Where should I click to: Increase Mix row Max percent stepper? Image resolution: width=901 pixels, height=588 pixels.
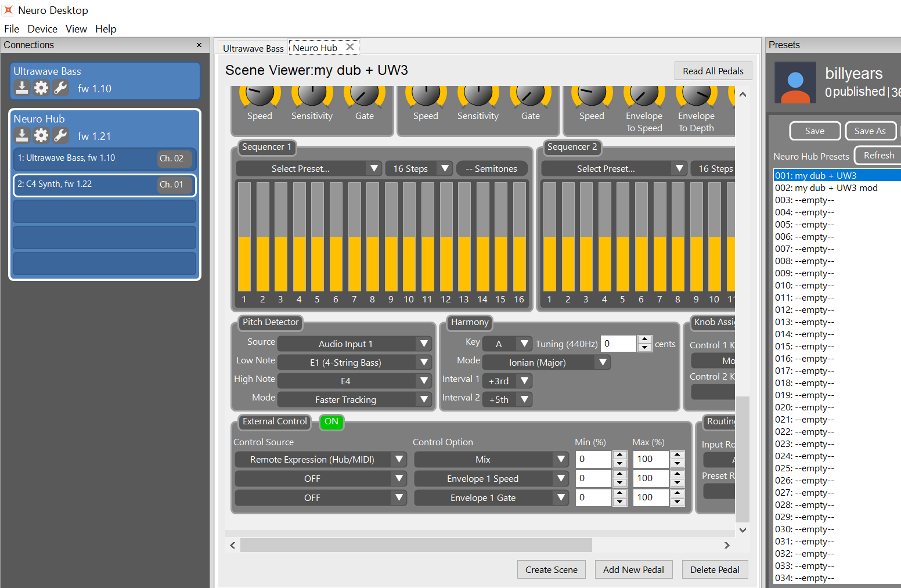(677, 455)
